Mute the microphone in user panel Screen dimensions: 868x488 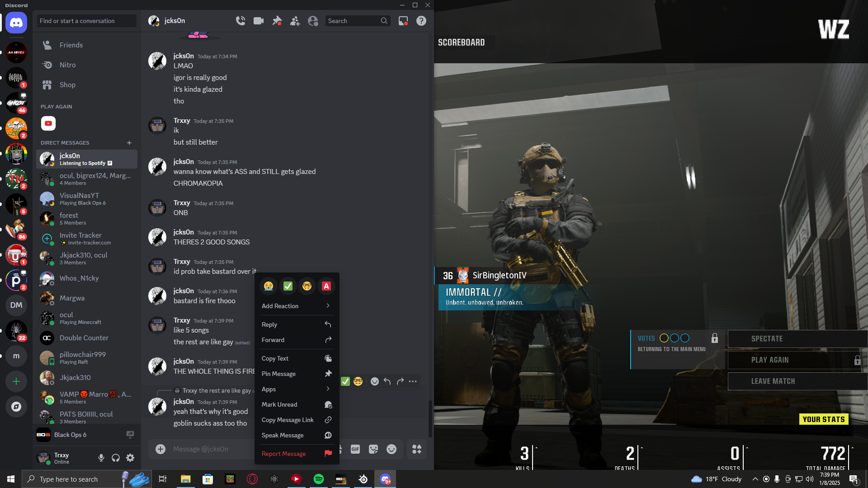point(101,458)
